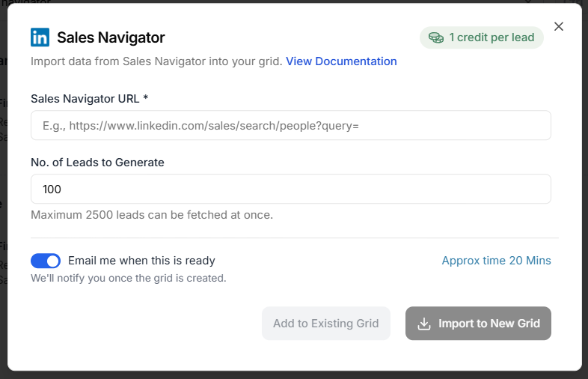Click We'll notify you once text
The height and width of the screenshot is (379, 588).
[129, 279]
